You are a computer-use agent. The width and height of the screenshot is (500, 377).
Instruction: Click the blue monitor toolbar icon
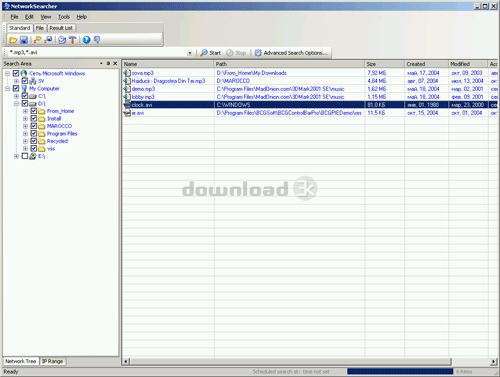click(49, 40)
